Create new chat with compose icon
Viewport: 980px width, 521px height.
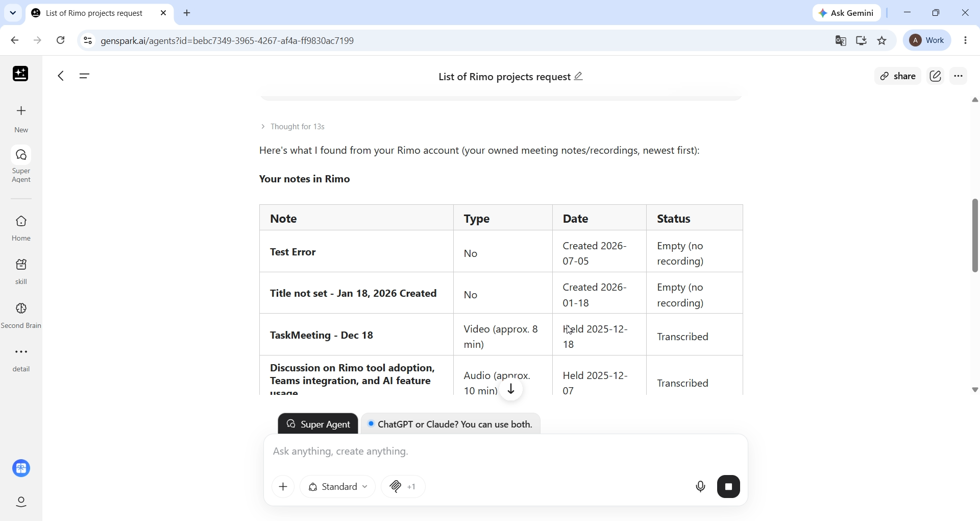(x=936, y=77)
